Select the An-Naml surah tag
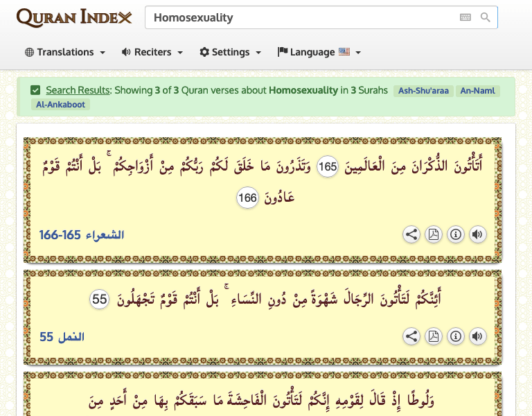Image resolution: width=532 pixels, height=416 pixels. pyautogui.click(x=477, y=91)
